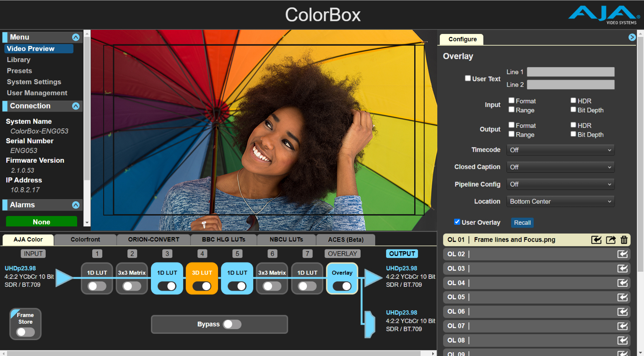Image resolution: width=644 pixels, height=356 pixels.
Task: Select Library from the Menu sidebar
Action: click(18, 60)
